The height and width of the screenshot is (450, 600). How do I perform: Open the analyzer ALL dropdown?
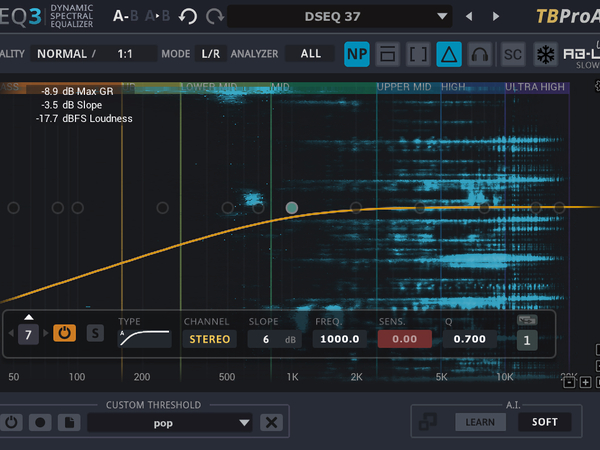click(311, 54)
